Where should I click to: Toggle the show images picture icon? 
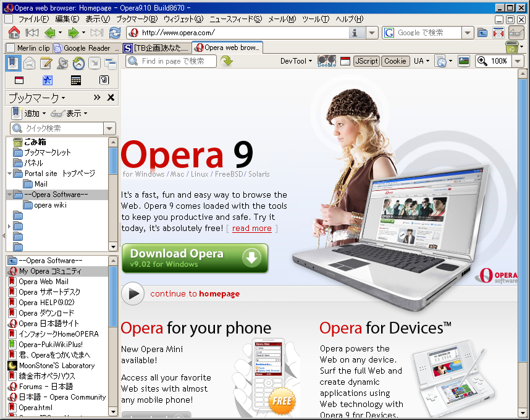pyautogui.click(x=464, y=61)
